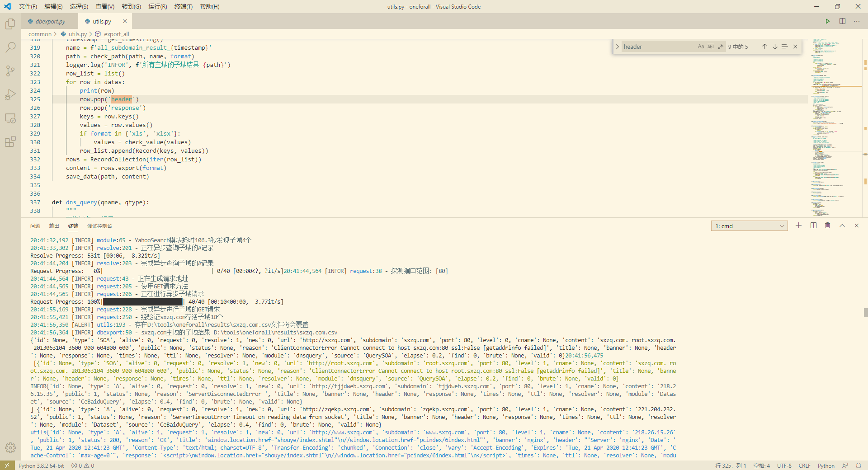
Task: Toggle match case in the find widget
Action: [701, 46]
